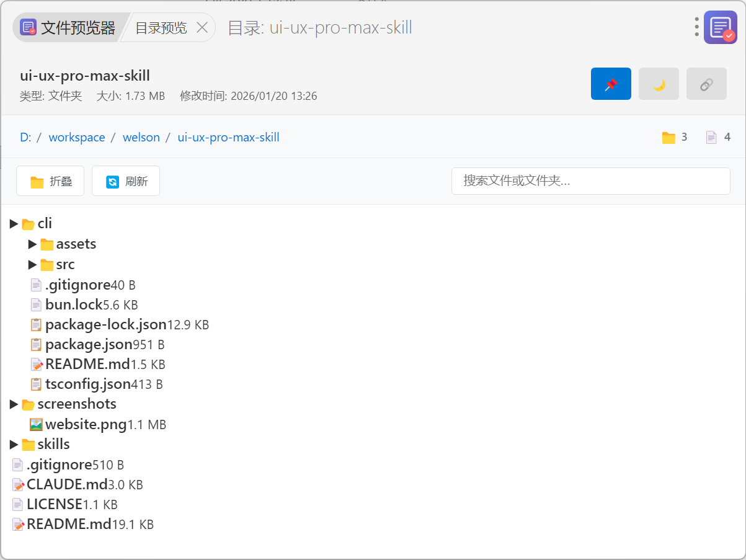Focus the file search input field

click(590, 181)
